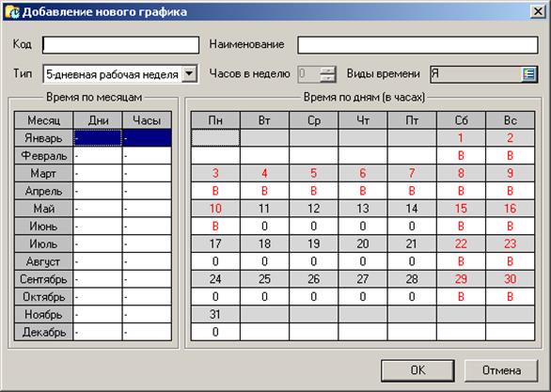Select the Декабрь month row header
551x392 pixels.
[x=43, y=332]
